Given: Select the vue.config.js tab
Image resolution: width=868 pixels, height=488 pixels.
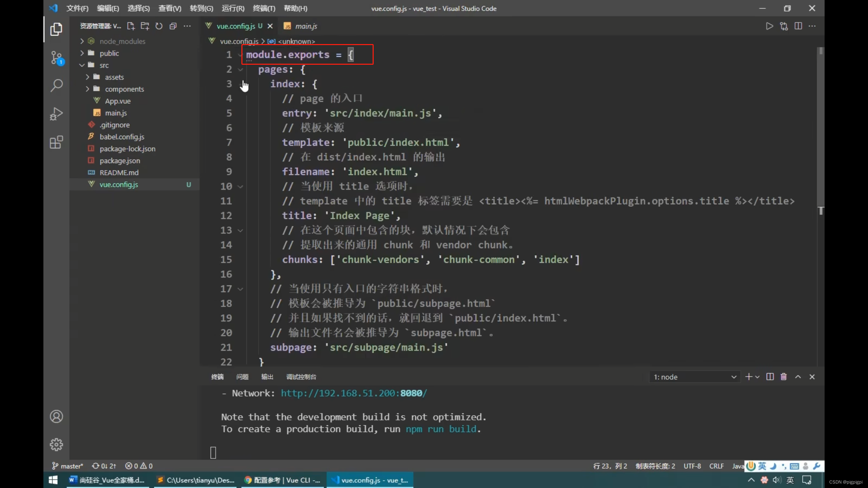Looking at the screenshot, I should point(236,26).
